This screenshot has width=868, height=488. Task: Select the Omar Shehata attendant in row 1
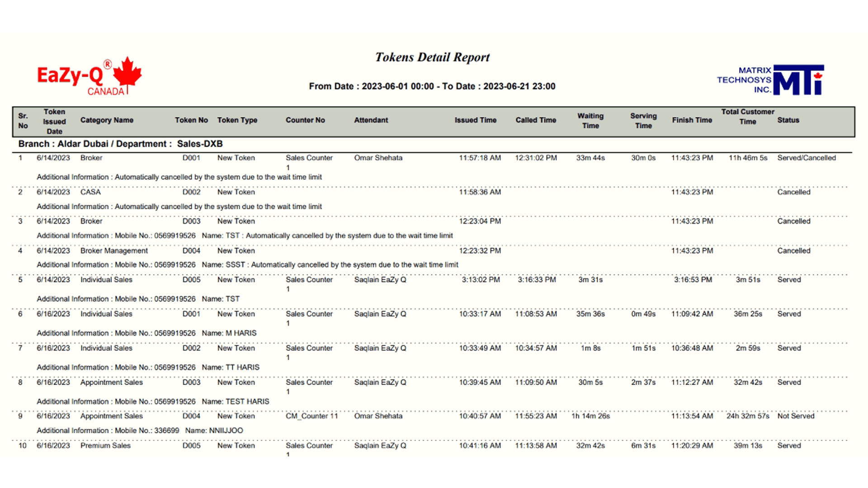tap(378, 158)
